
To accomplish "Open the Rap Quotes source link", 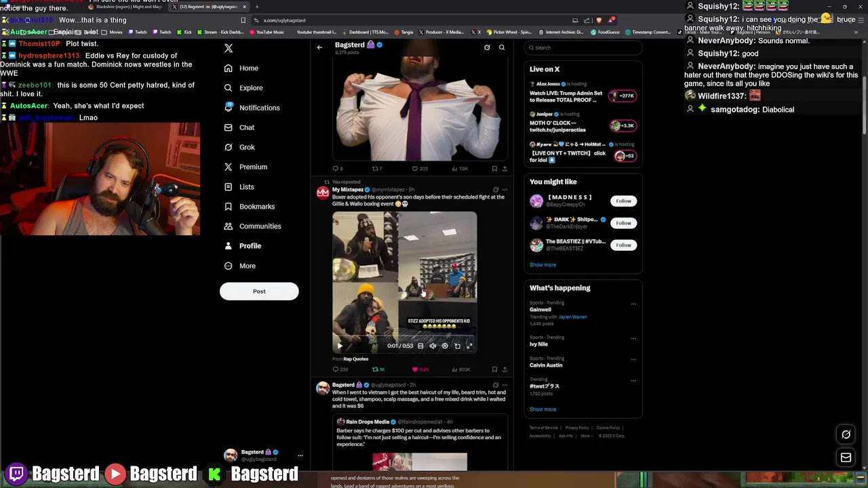I will 356,359.
